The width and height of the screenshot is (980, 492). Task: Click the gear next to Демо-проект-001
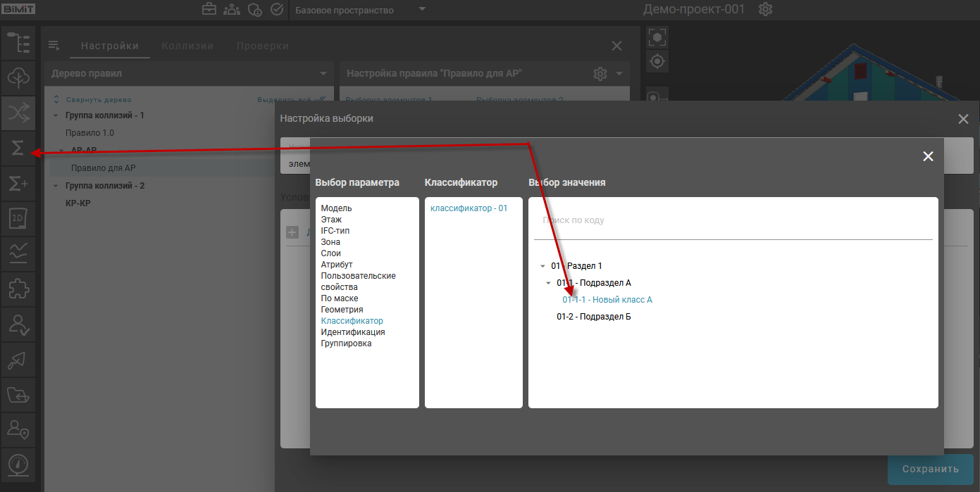[x=766, y=10]
